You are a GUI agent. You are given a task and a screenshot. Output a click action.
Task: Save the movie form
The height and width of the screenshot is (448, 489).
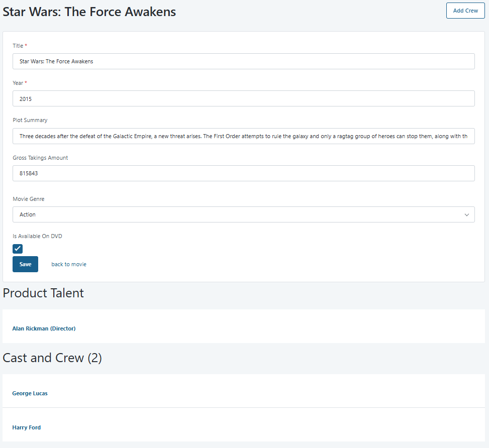click(25, 264)
